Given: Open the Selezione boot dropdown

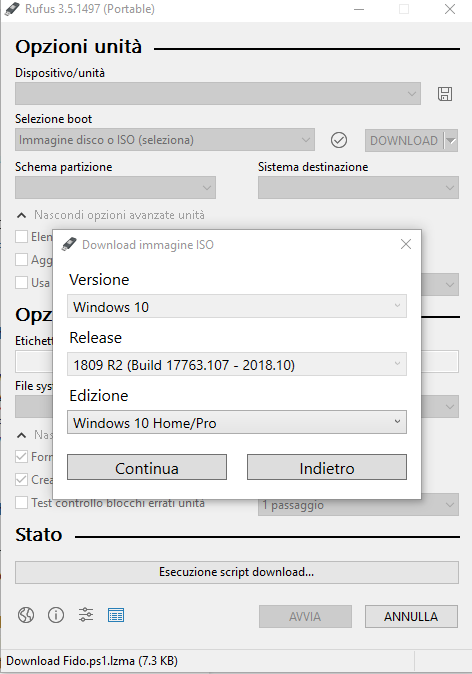Looking at the screenshot, I should (165, 140).
